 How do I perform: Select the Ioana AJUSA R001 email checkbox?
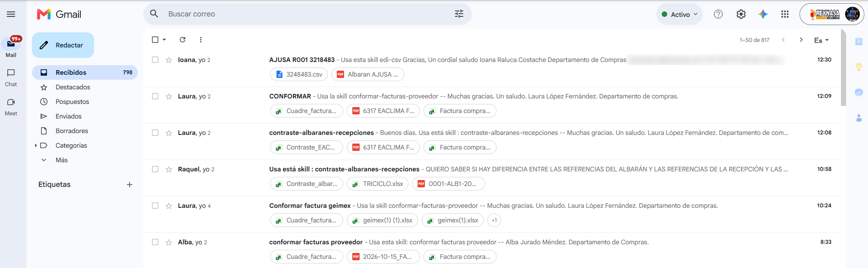click(x=155, y=60)
